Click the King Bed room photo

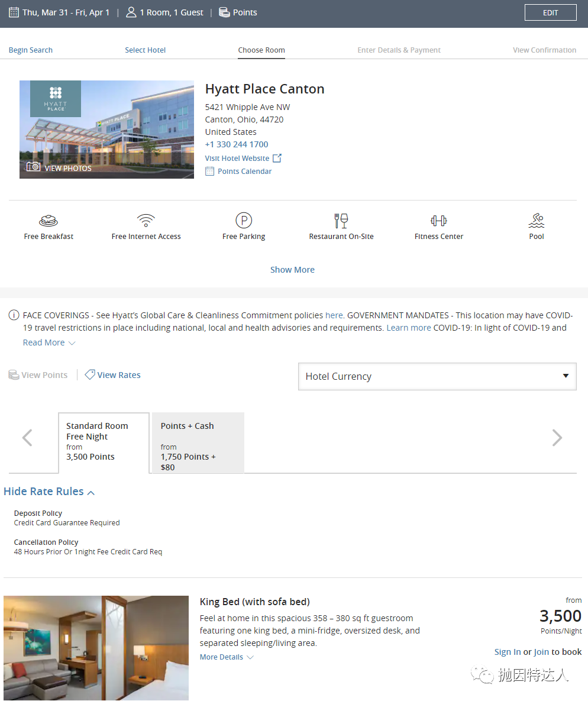(96, 648)
